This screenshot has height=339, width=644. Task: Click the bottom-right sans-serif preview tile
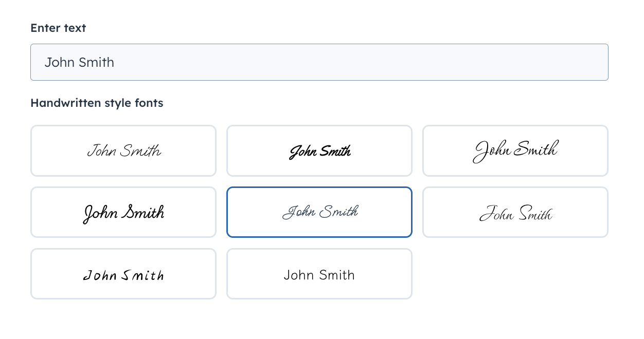click(x=319, y=274)
